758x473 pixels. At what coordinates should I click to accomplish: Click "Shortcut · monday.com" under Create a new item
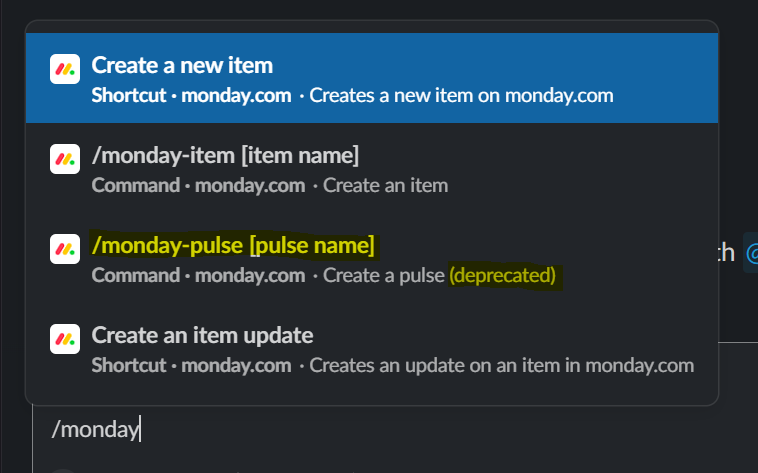coord(191,96)
